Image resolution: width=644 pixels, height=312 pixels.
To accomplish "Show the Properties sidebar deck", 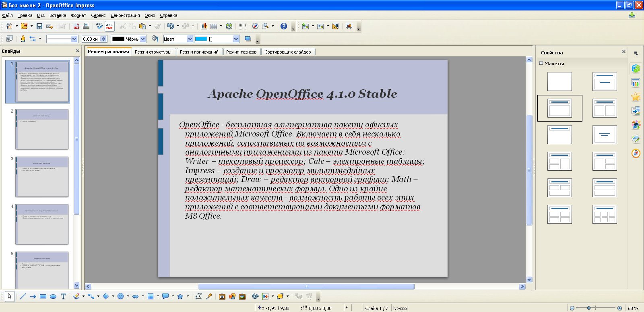I will pos(636,68).
